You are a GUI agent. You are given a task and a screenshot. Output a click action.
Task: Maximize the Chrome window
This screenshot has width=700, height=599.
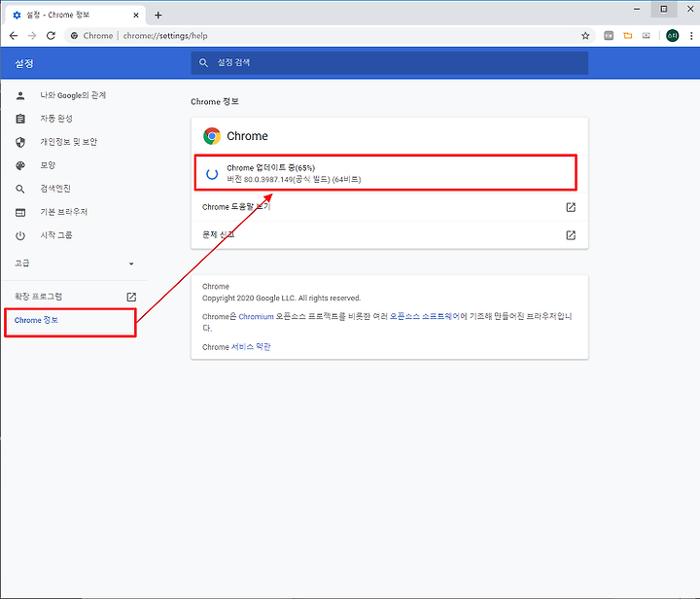coord(664,9)
